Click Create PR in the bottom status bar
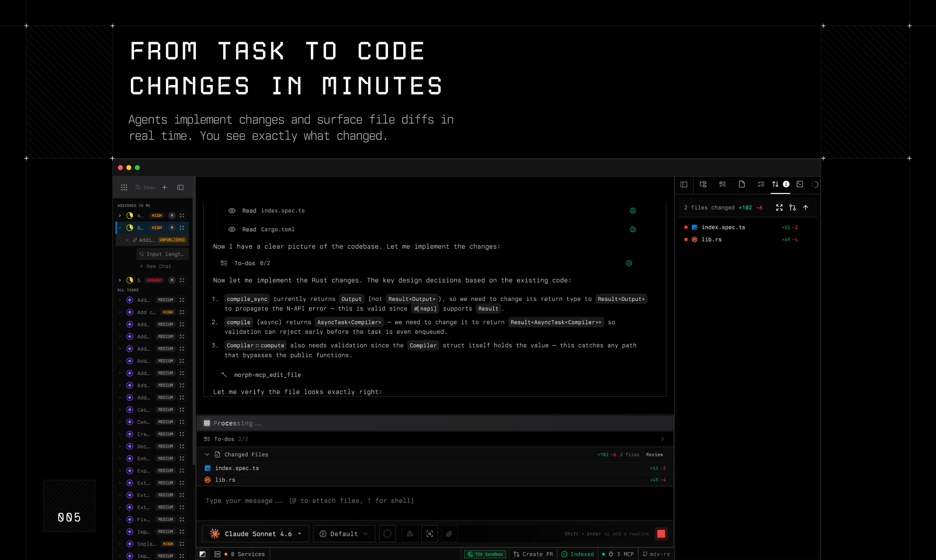Image resolution: width=936 pixels, height=560 pixels. point(533,554)
